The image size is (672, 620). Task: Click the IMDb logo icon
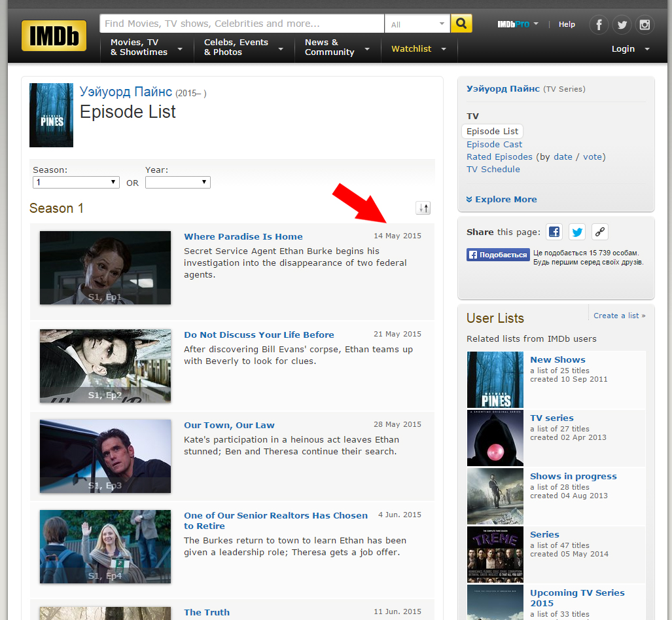pos(54,35)
